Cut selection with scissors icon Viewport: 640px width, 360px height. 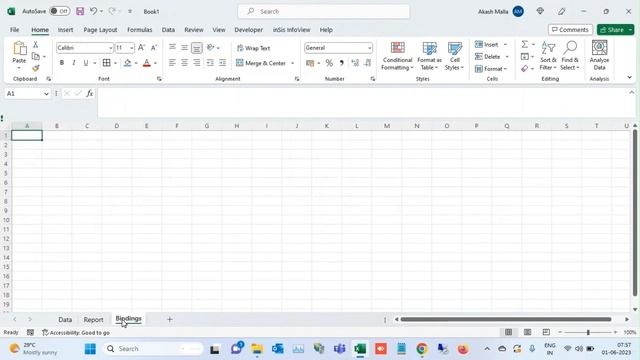(x=36, y=44)
